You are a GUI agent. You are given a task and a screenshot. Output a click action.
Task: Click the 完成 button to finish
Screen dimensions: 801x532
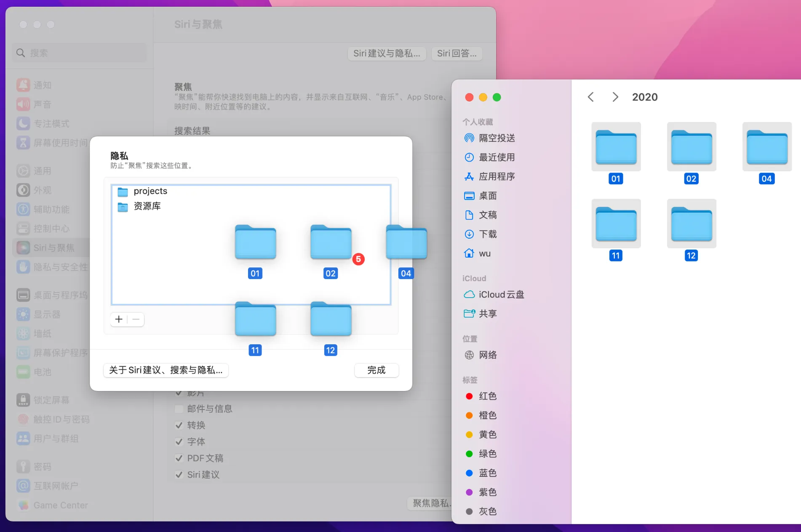pos(376,370)
